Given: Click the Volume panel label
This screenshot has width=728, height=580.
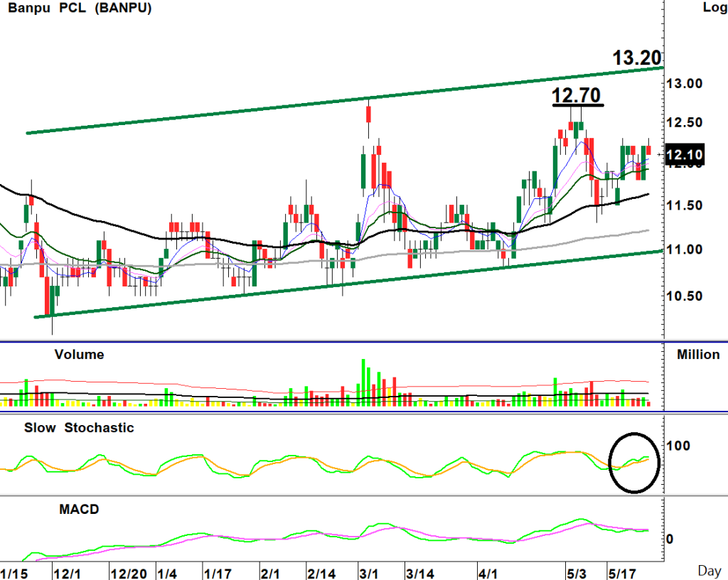Looking at the screenshot, I should pos(79,355).
